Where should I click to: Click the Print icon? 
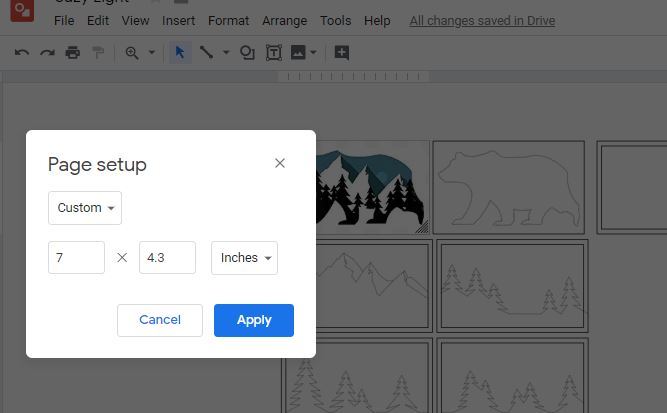click(73, 53)
